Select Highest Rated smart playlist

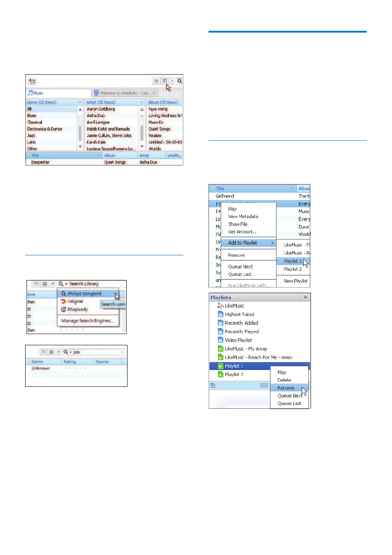tap(239, 315)
